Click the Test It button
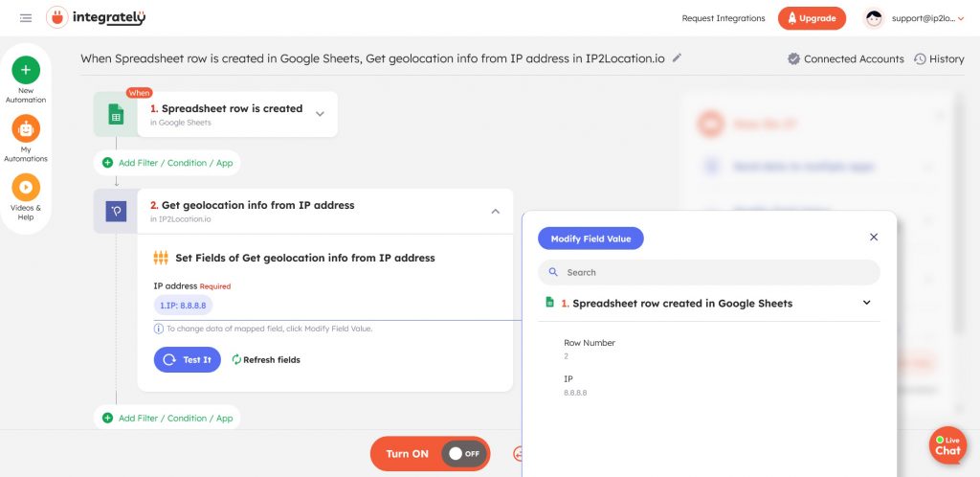 [x=188, y=359]
